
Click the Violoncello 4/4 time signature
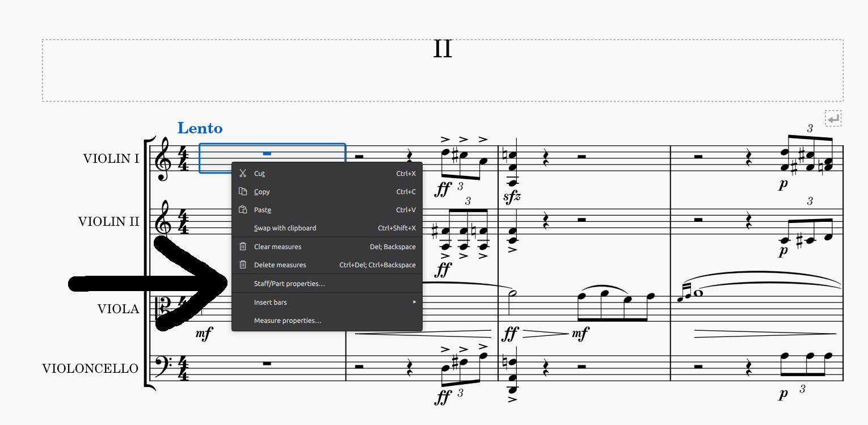[184, 369]
